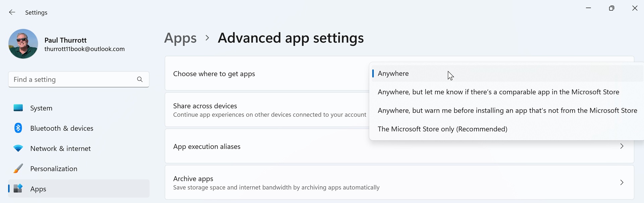
Task: Expand App execution aliases chevron
Action: (622, 146)
